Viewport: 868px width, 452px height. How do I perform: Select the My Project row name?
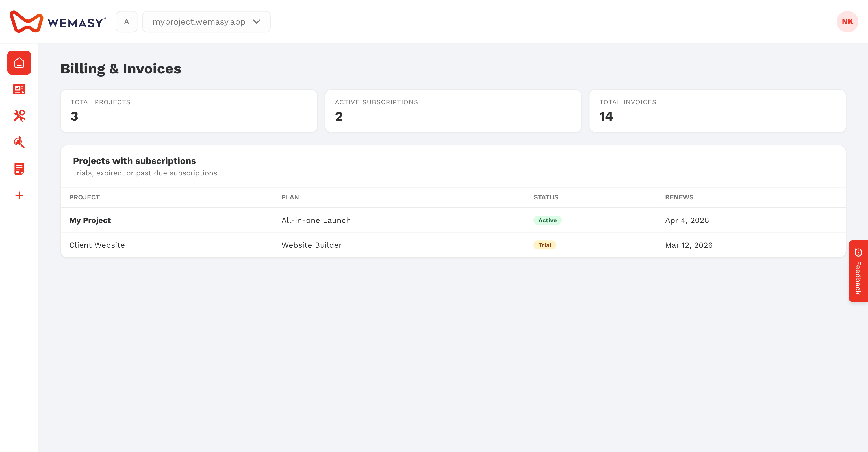pyautogui.click(x=90, y=220)
